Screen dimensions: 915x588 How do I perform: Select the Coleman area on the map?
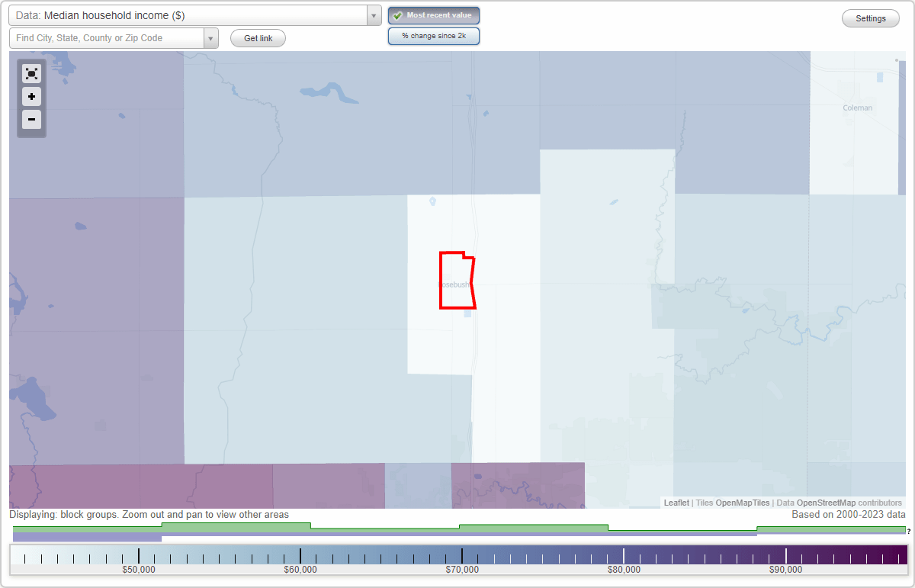pos(857,108)
